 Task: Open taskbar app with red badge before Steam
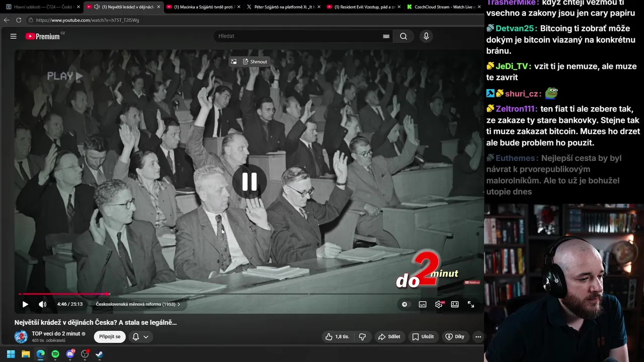[x=85, y=354]
